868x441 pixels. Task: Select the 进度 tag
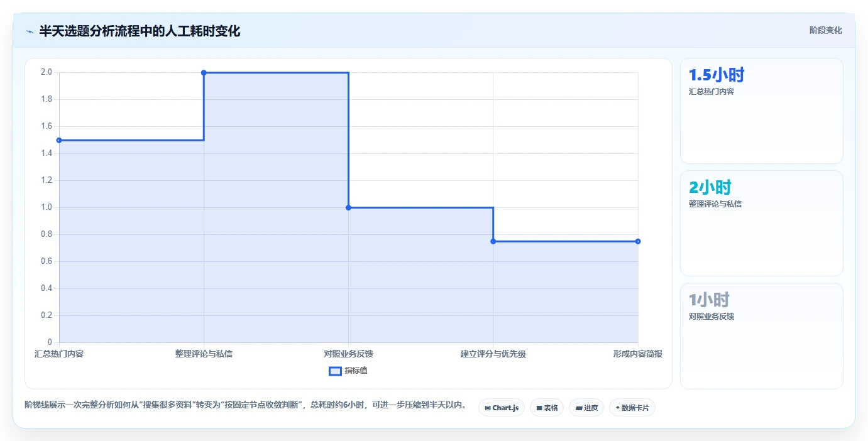(x=586, y=408)
